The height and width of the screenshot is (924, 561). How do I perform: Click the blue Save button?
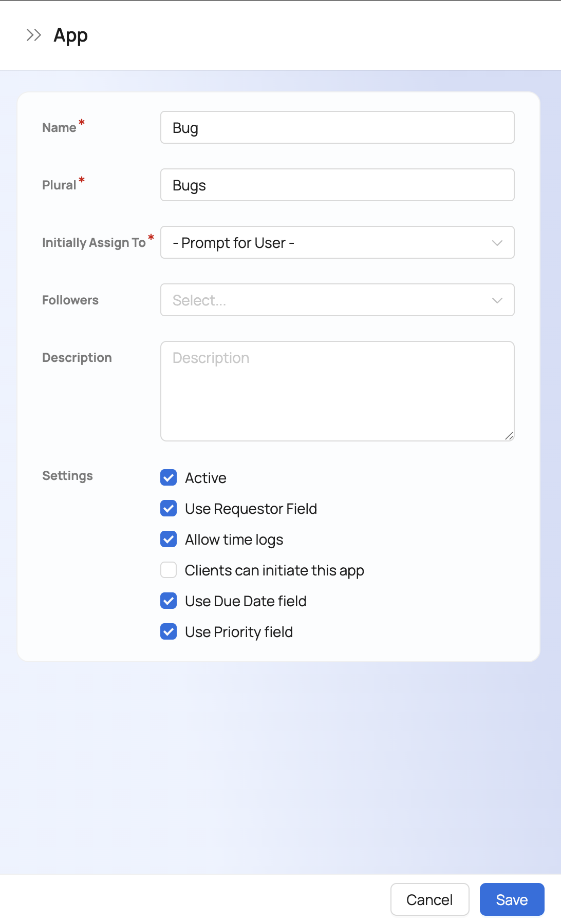[x=512, y=900]
